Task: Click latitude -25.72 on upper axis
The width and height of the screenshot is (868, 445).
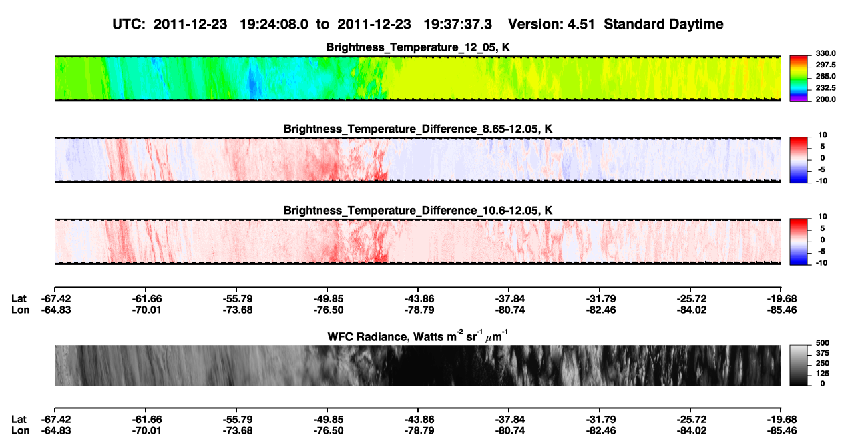Action: pyautogui.click(x=691, y=298)
